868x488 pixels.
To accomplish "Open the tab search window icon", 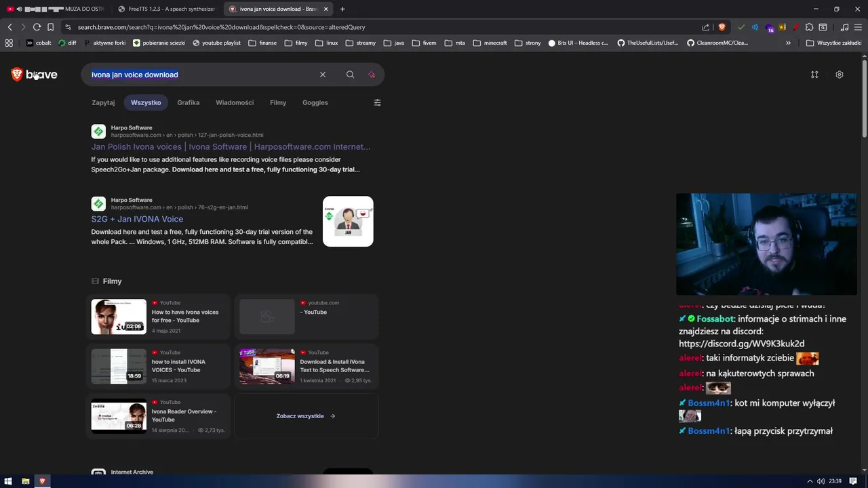I will [x=823, y=27].
